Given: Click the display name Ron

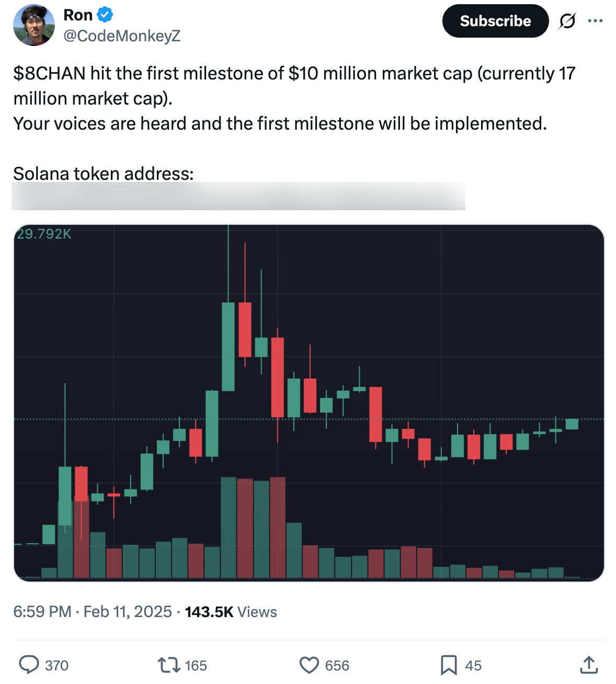Looking at the screenshot, I should [78, 15].
